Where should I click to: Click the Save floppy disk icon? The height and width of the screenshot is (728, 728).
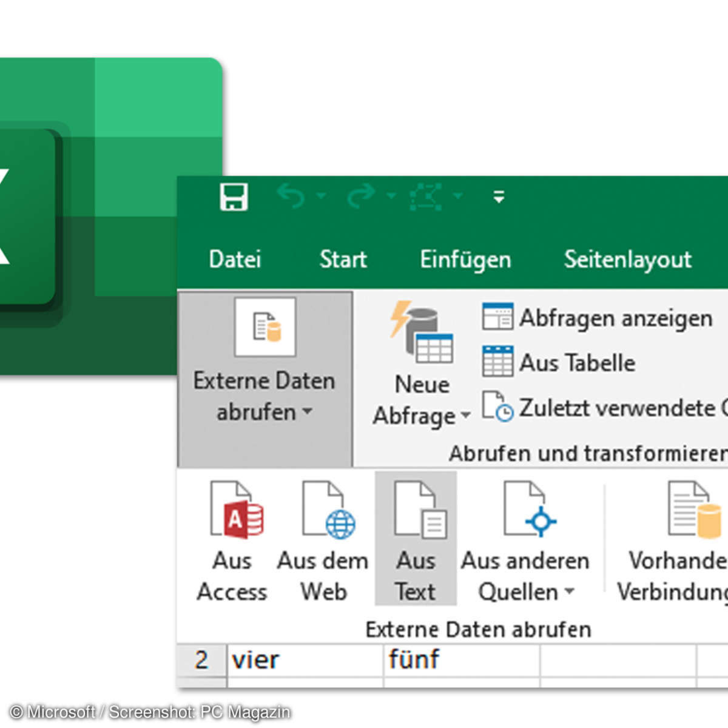click(234, 197)
